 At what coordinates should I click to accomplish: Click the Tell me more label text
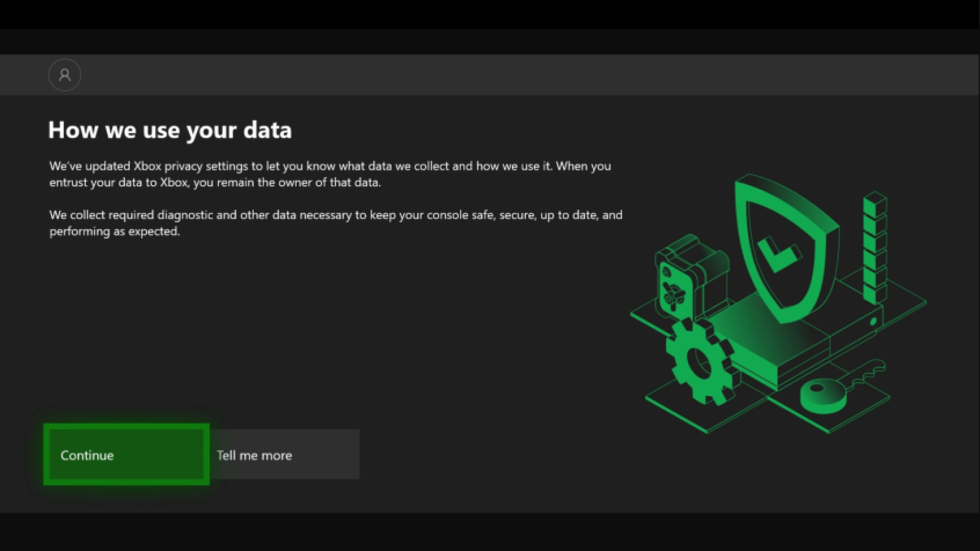point(254,455)
